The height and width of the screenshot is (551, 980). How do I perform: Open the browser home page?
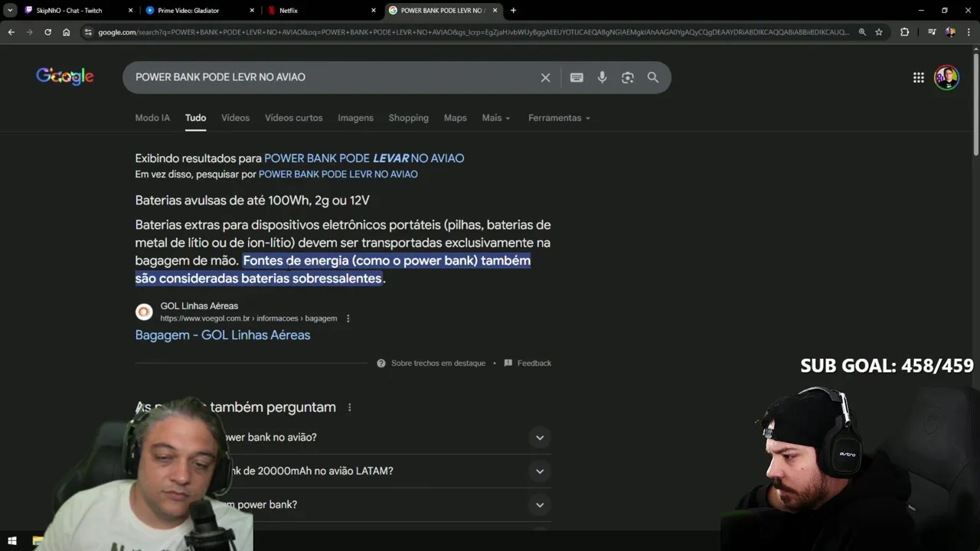(67, 32)
